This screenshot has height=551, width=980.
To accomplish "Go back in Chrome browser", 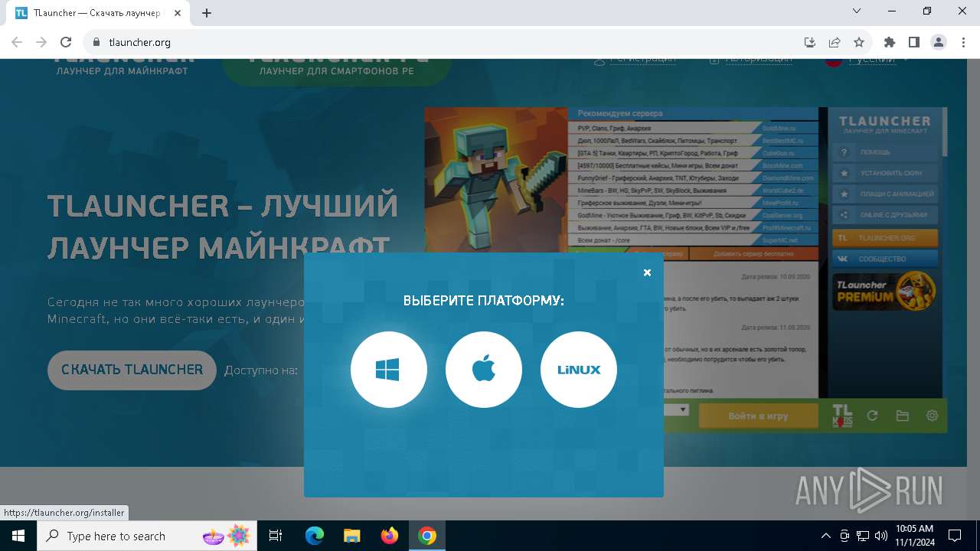I will tap(17, 43).
